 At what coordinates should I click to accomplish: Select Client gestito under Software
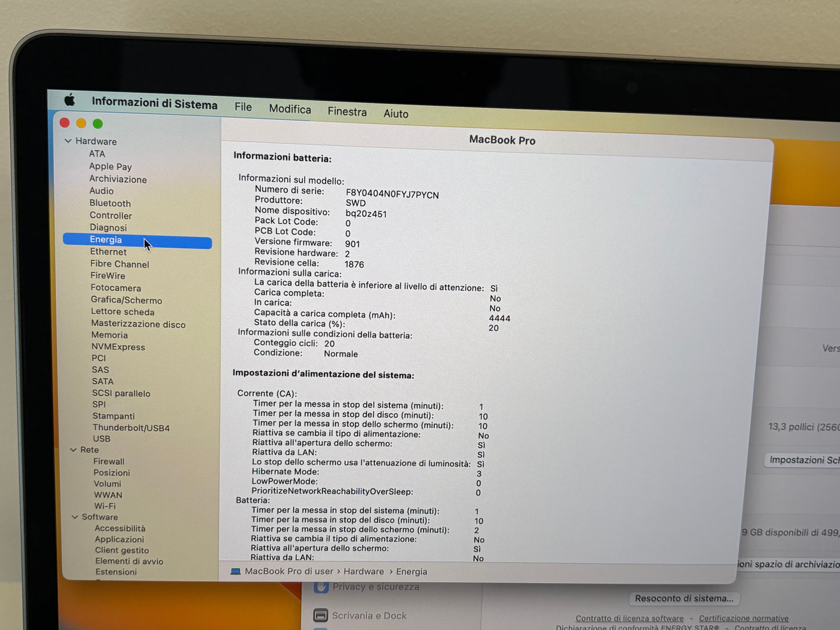[121, 550]
